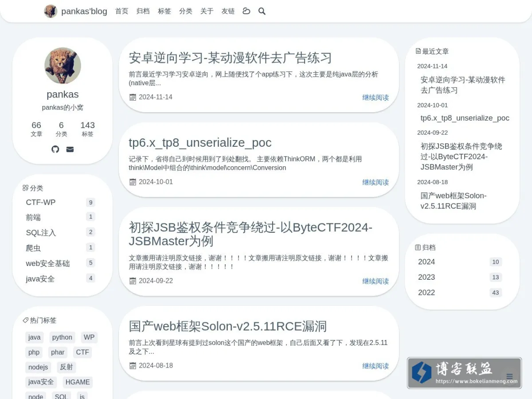Click the 66 文章 counter
Image resolution: width=532 pixels, height=399 pixels.
click(x=36, y=129)
